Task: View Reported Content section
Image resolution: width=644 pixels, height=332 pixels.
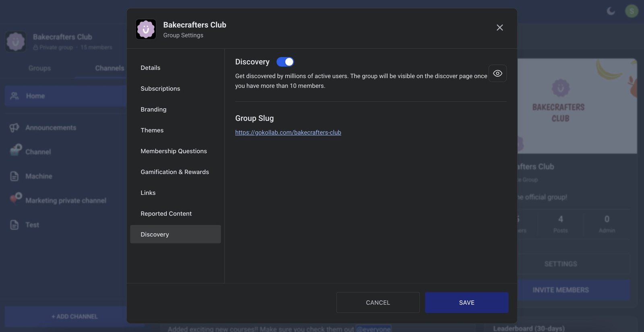Action: tap(166, 214)
